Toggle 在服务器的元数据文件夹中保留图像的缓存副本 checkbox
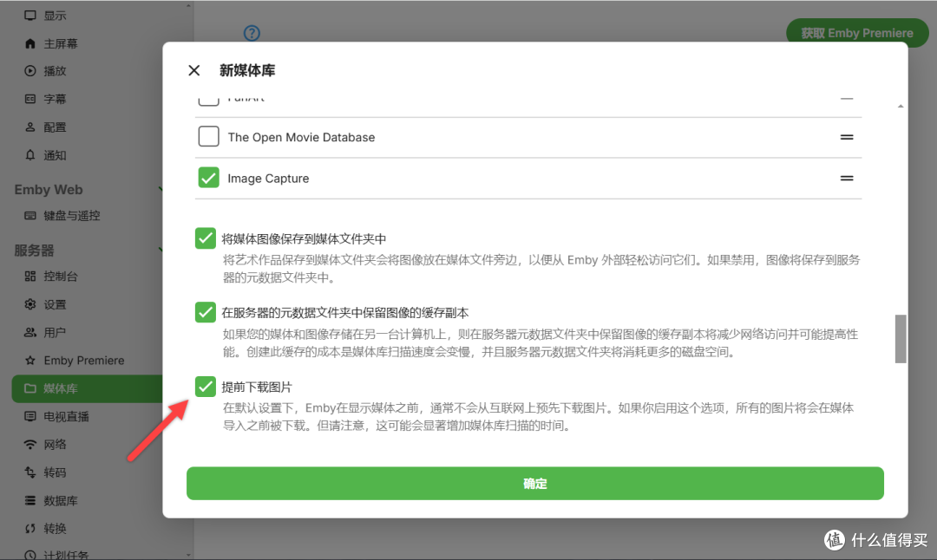The height and width of the screenshot is (560, 937). (205, 312)
